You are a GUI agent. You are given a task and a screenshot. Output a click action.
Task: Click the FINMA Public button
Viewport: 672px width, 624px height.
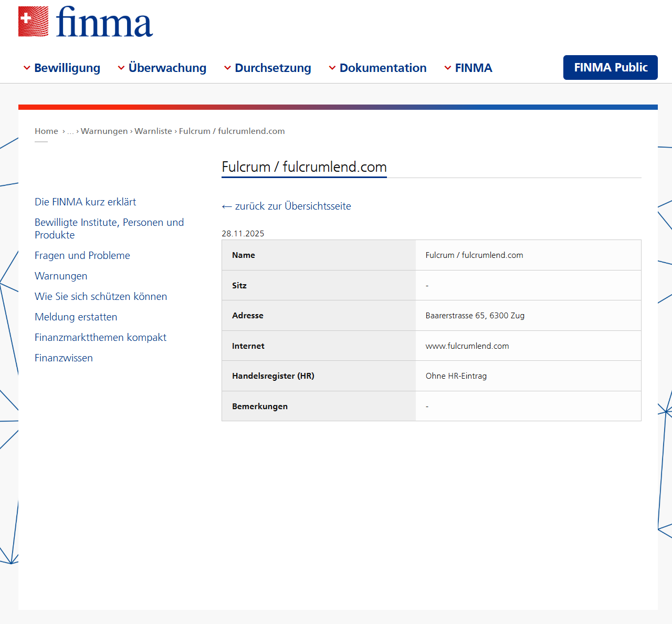click(x=611, y=67)
